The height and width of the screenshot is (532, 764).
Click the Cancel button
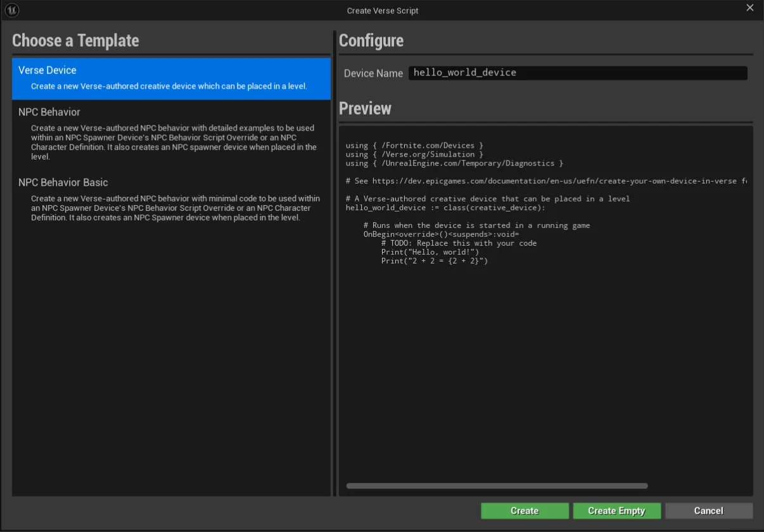(708, 510)
